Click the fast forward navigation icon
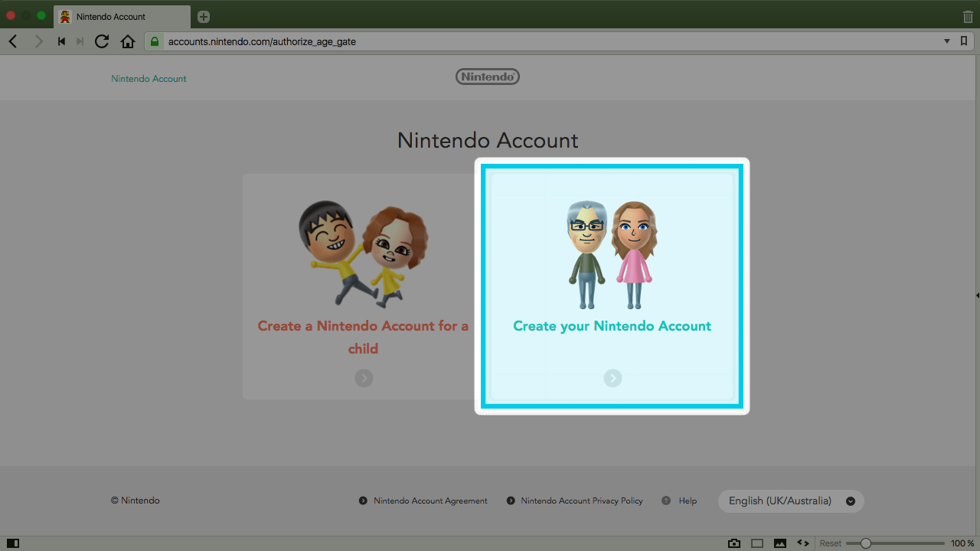The height and width of the screenshot is (551, 980). pos(80,41)
